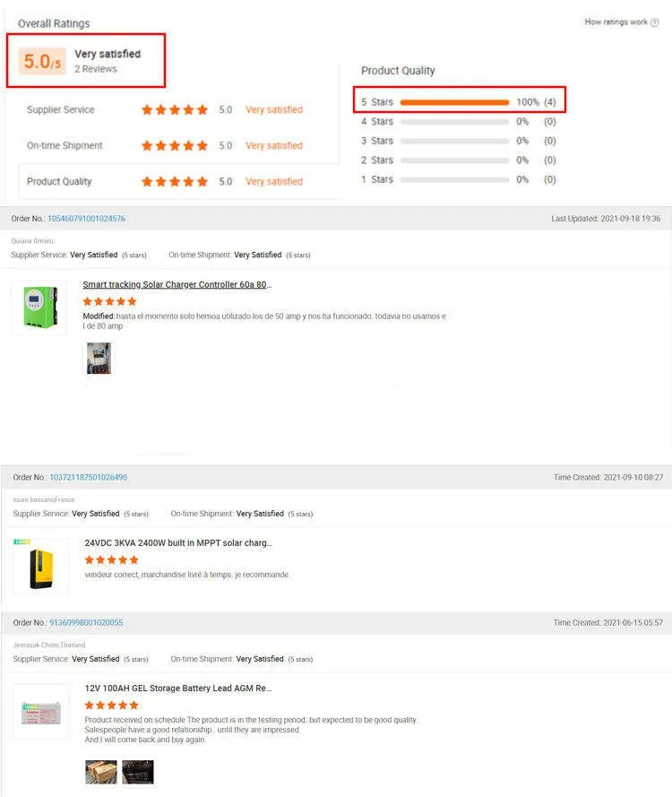Click the On-time Shipment star rating
This screenshot has width=672, height=797.
click(x=175, y=146)
